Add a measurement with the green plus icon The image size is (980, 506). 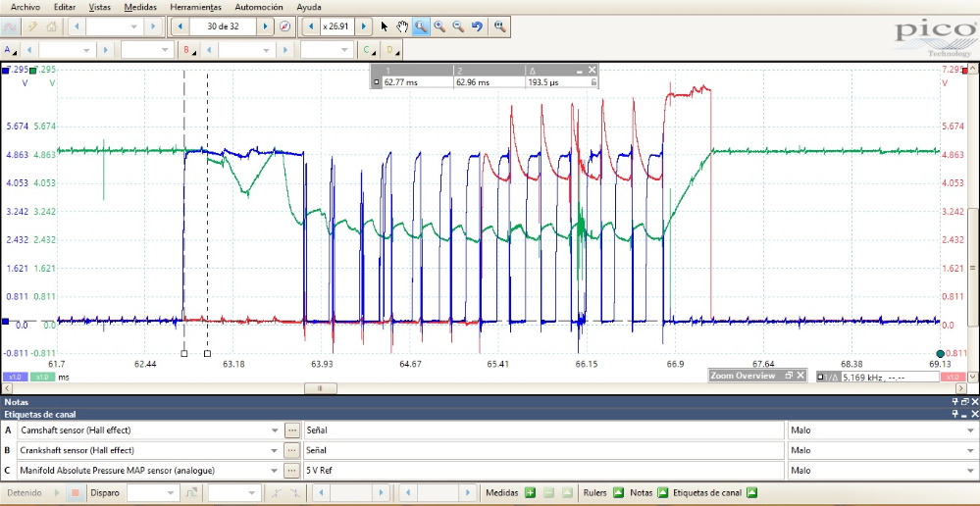coord(530,492)
